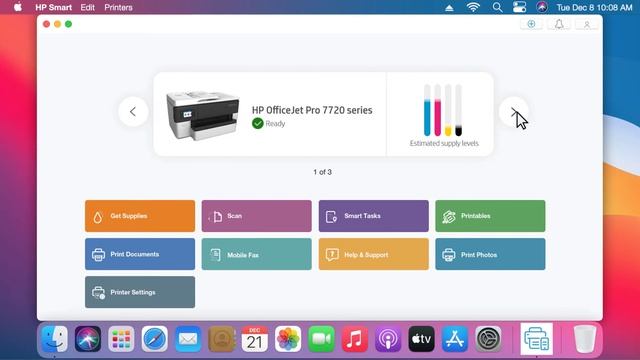Click the date and time in menu bar
The height and width of the screenshot is (360, 640).
[x=594, y=7]
